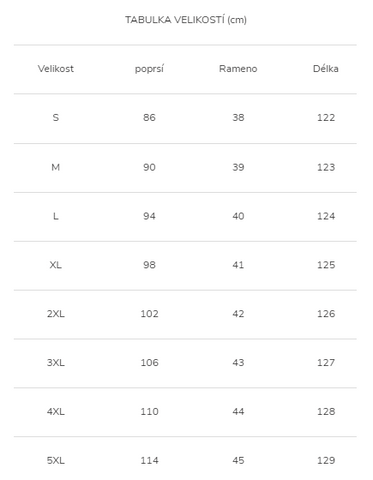The width and height of the screenshot is (373, 480).
Task: Select the M size cell
Action: pyautogui.click(x=56, y=167)
